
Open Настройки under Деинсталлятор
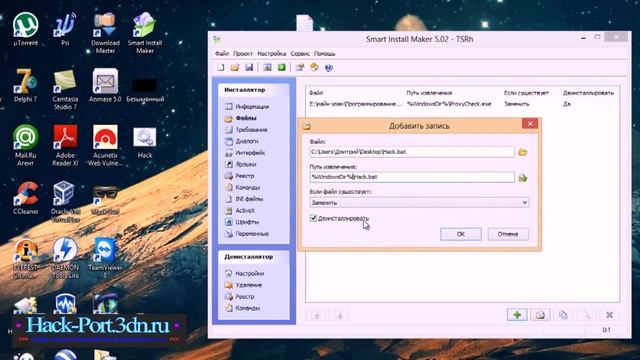(x=244, y=273)
